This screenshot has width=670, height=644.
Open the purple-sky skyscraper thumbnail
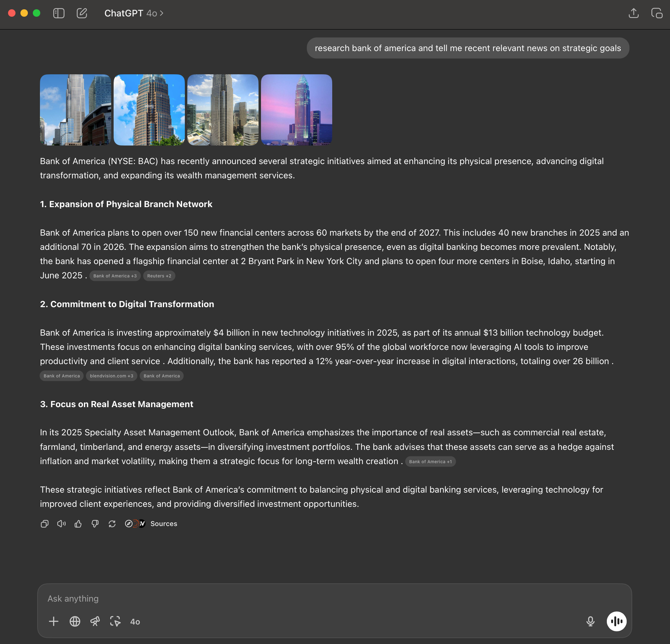(296, 110)
